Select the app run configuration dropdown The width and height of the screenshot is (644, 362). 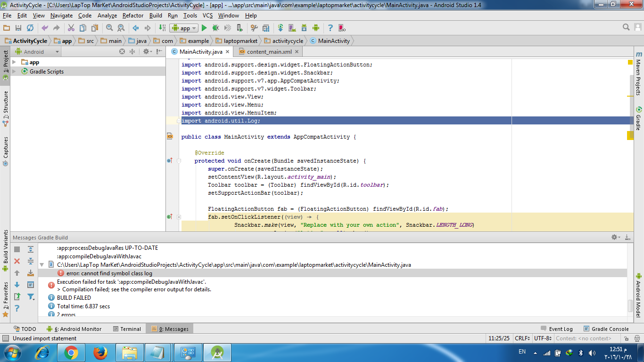click(184, 28)
